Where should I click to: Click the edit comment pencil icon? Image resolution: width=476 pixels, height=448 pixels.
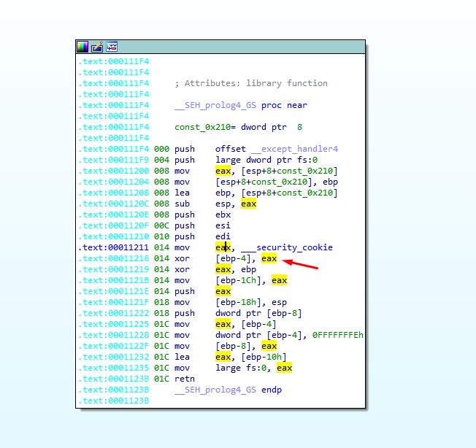coord(97,47)
